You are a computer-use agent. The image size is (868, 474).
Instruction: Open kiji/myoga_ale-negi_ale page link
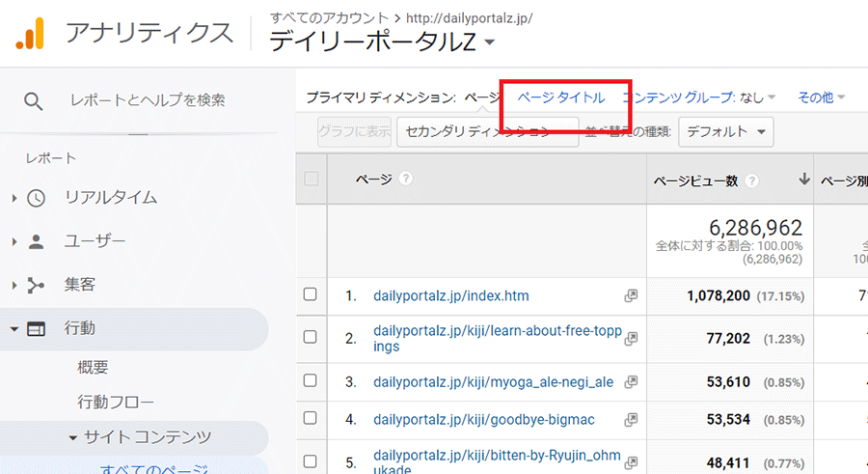(493, 382)
